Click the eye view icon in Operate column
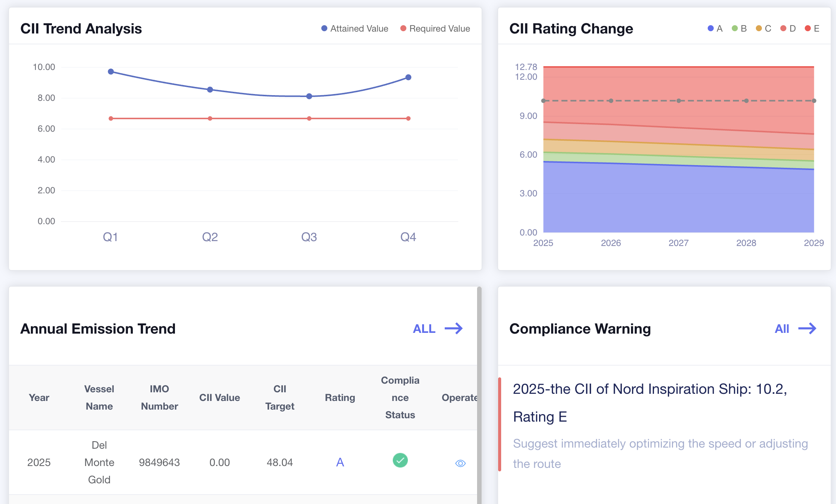 click(460, 463)
